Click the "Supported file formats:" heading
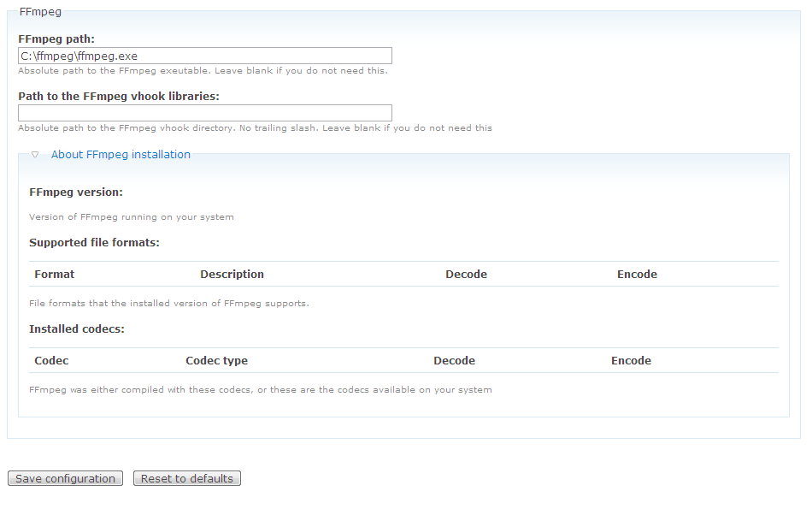Screen dimensions: 812x509 tap(94, 243)
